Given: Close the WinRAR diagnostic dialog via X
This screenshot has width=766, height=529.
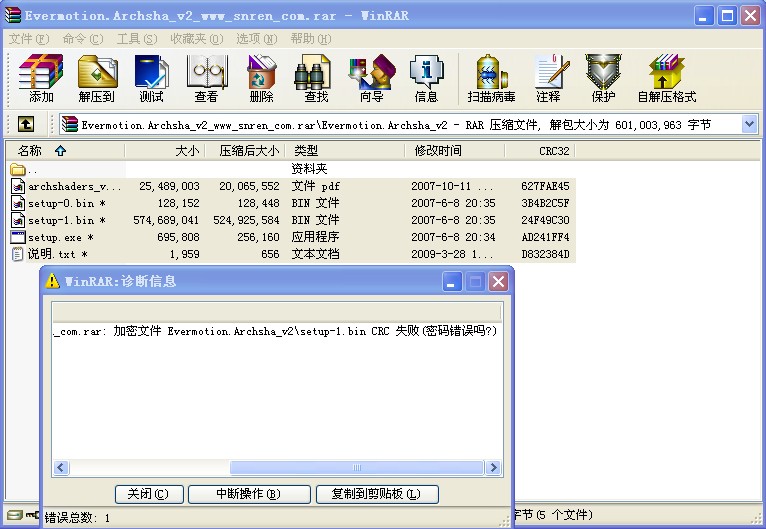Looking at the screenshot, I should coord(498,281).
